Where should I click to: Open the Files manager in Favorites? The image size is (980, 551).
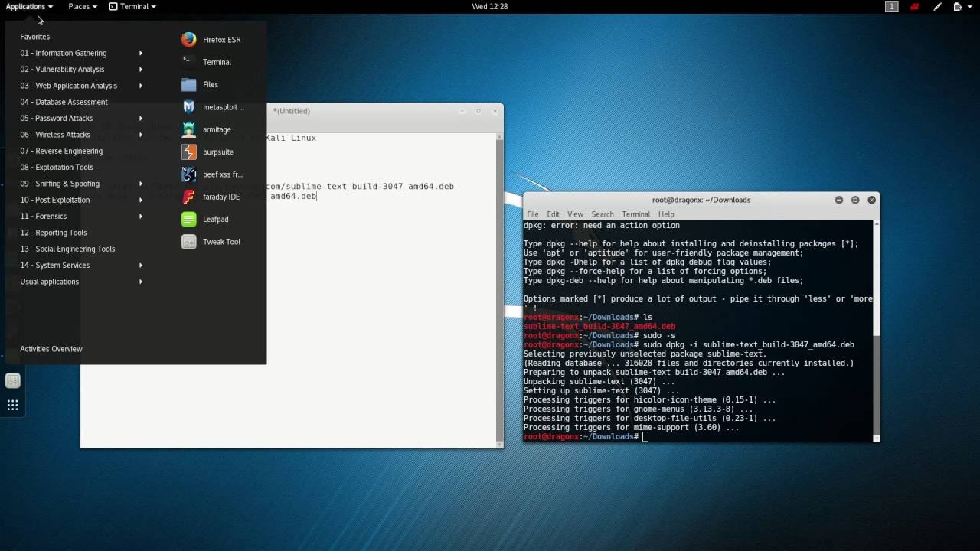pyautogui.click(x=201, y=84)
